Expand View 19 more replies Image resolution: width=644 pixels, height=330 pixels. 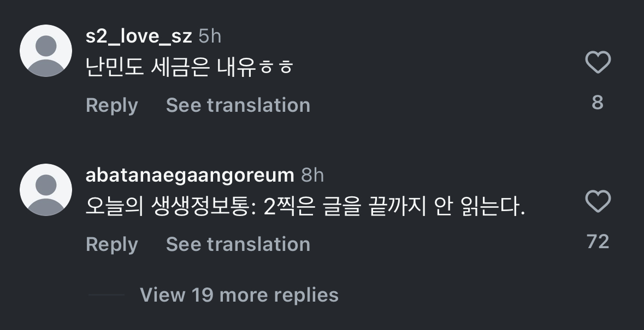(239, 295)
